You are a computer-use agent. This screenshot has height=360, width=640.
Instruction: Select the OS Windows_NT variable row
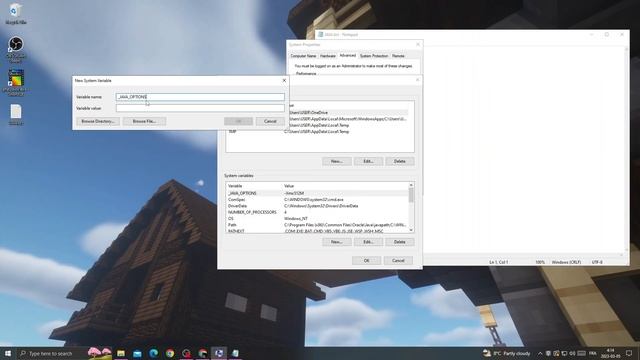click(x=317, y=219)
